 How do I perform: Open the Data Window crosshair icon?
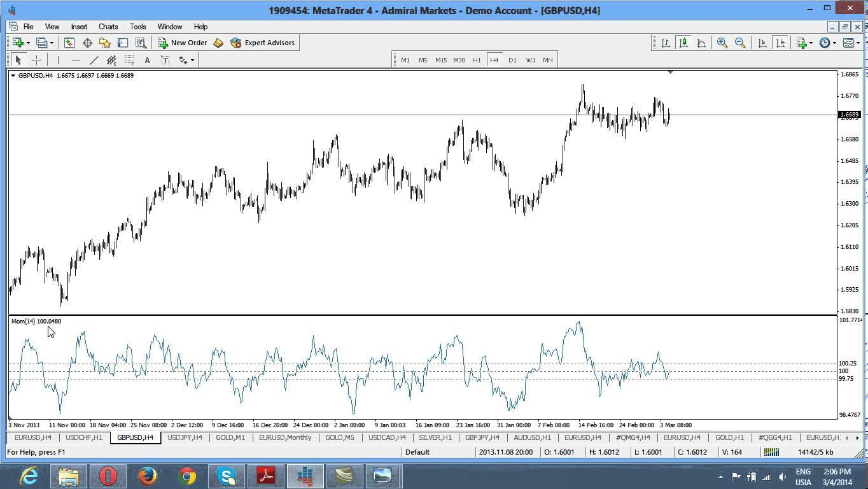pyautogui.click(x=87, y=43)
